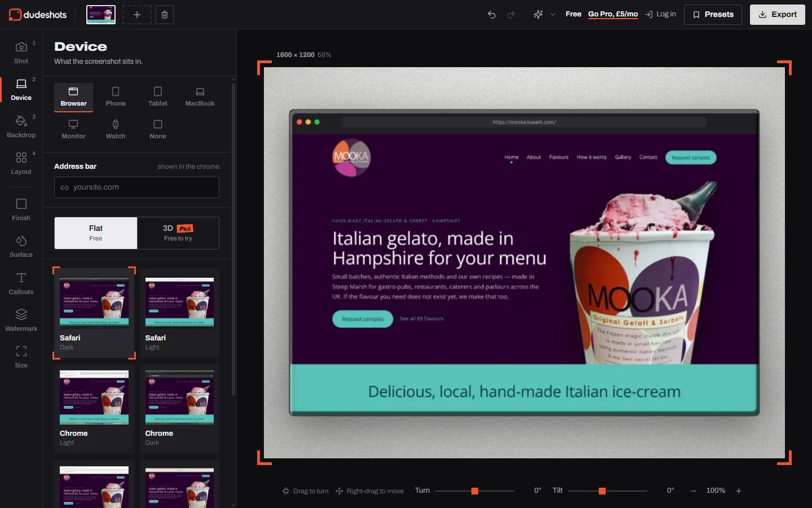This screenshot has height=508, width=812.
Task: Delete the current shot with trash icon
Action: 165,15
